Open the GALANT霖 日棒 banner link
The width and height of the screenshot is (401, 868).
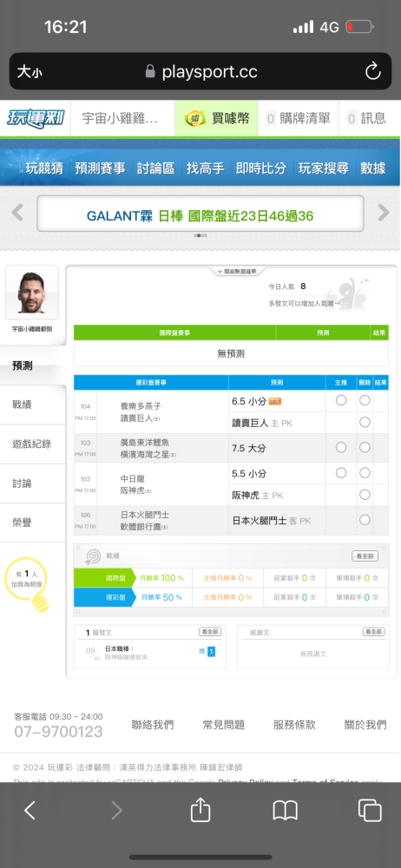coord(200,216)
